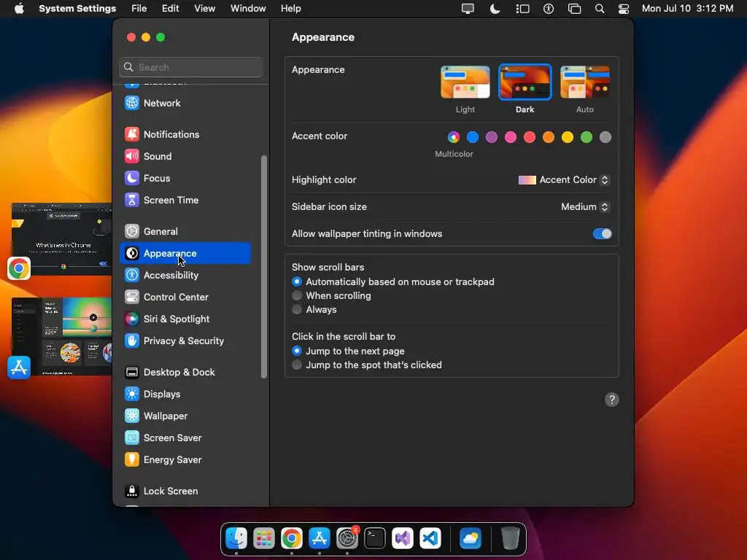This screenshot has height=560, width=747.
Task: Choose the Dark appearance thumbnail
Action: [x=525, y=82]
